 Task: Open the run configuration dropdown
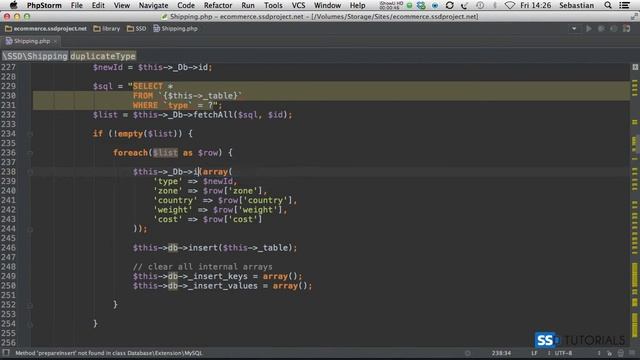[574, 29]
